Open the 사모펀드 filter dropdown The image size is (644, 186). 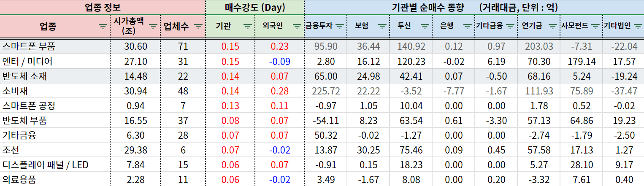(595, 26)
